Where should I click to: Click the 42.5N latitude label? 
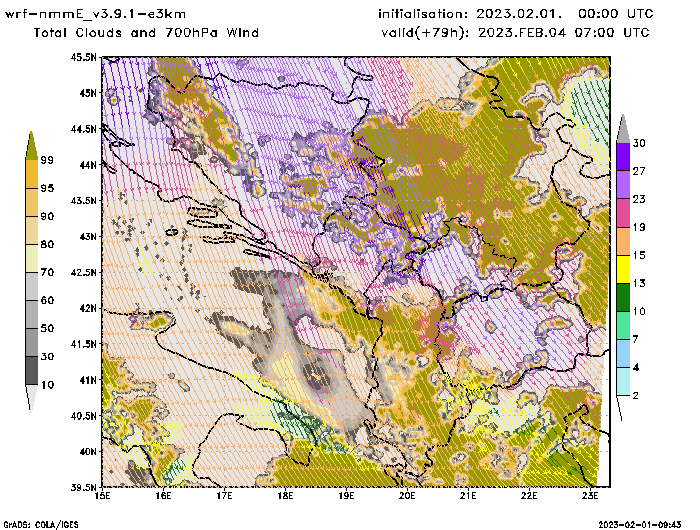(x=83, y=272)
